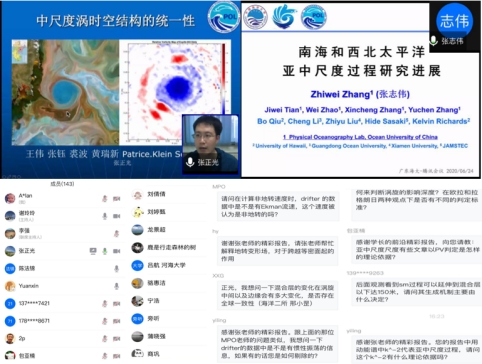The height and width of the screenshot is (364, 482).
Task: Click the camera icon for 178****8671
Action: [x=116, y=321]
